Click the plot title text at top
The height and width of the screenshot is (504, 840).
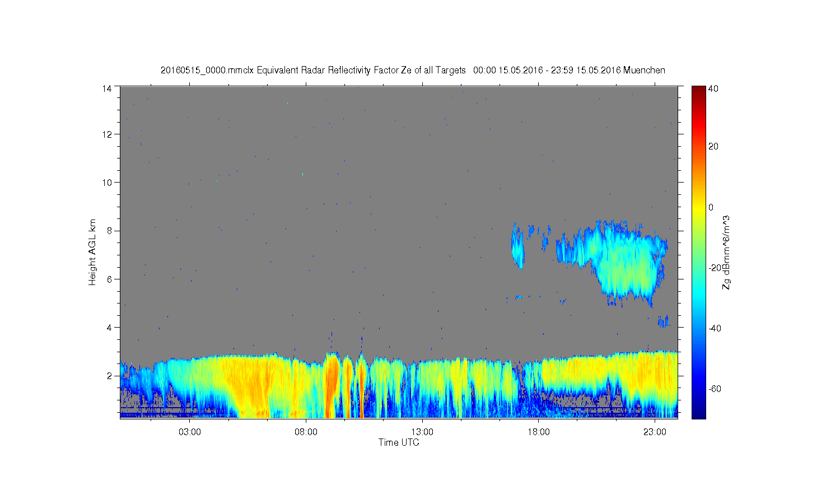pos(413,70)
